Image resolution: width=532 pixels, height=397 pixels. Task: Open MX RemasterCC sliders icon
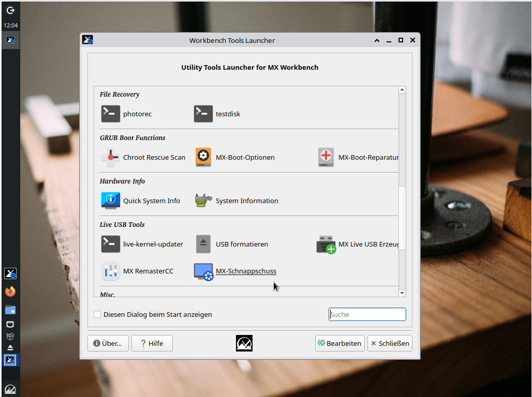[111, 271]
